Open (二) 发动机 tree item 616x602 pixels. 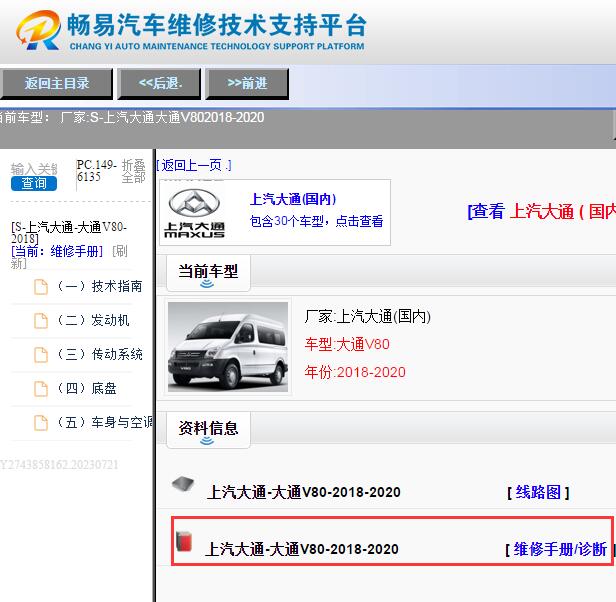[93, 320]
